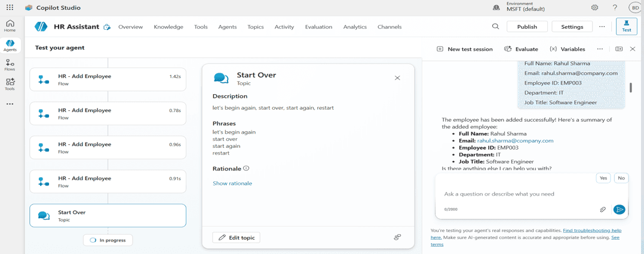The image size is (644, 254).
Task: Open the BD account avatar
Action: point(635,7)
